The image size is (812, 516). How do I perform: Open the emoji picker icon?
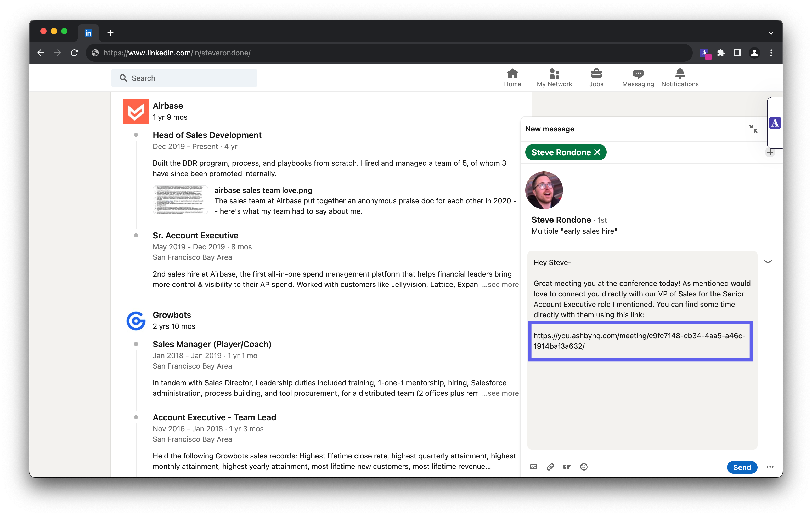(584, 467)
